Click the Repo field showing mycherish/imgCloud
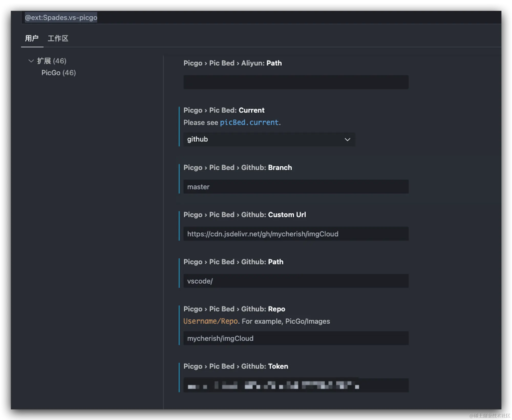Screen dimensions: 512x420 coord(296,338)
